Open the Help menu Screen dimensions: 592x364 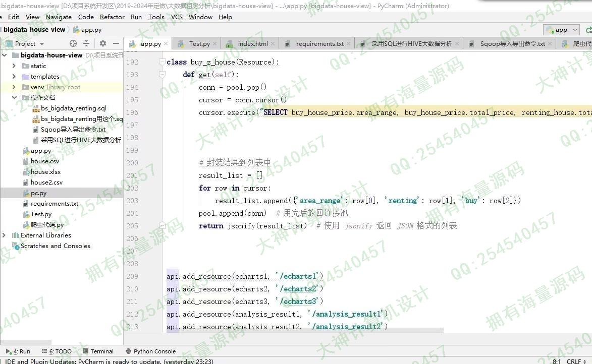click(x=225, y=17)
